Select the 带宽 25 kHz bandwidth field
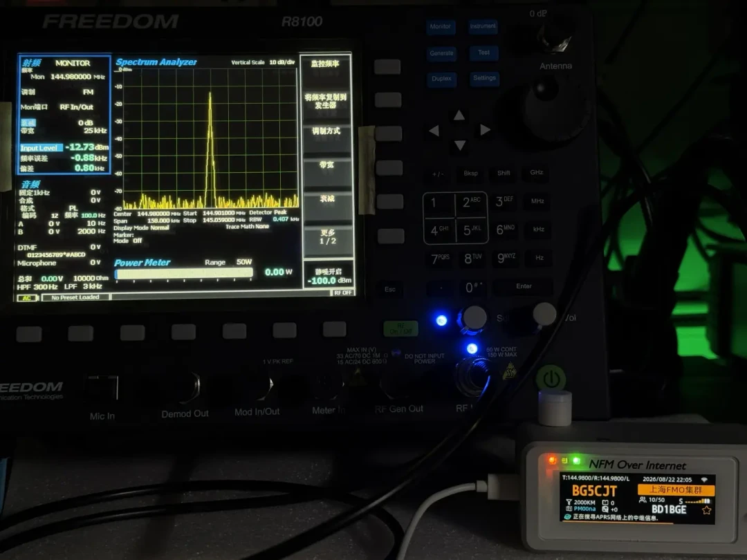Image resolution: width=747 pixels, height=560 pixels. pyautogui.click(x=64, y=131)
